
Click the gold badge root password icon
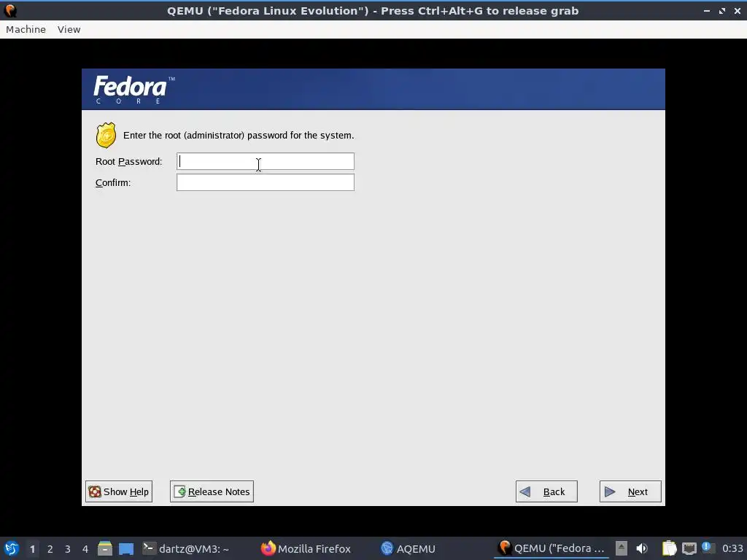(x=106, y=135)
